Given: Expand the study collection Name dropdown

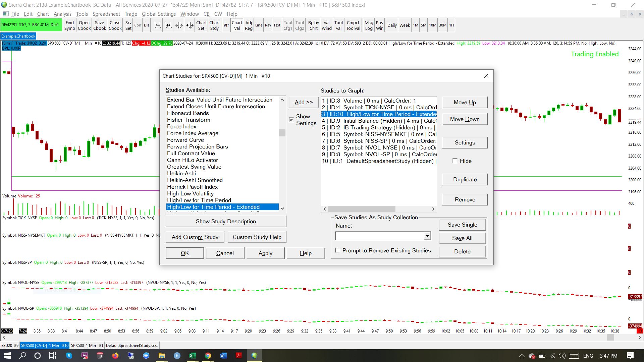Looking at the screenshot, I should click(x=427, y=236).
